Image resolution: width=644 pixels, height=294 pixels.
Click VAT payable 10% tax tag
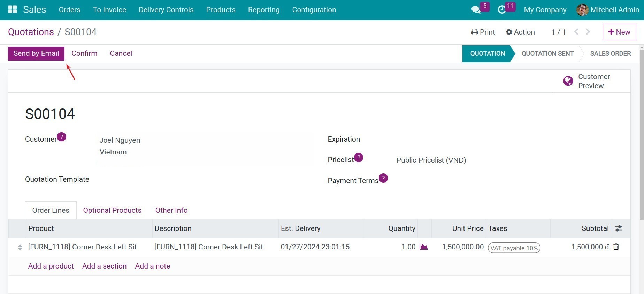(x=514, y=248)
